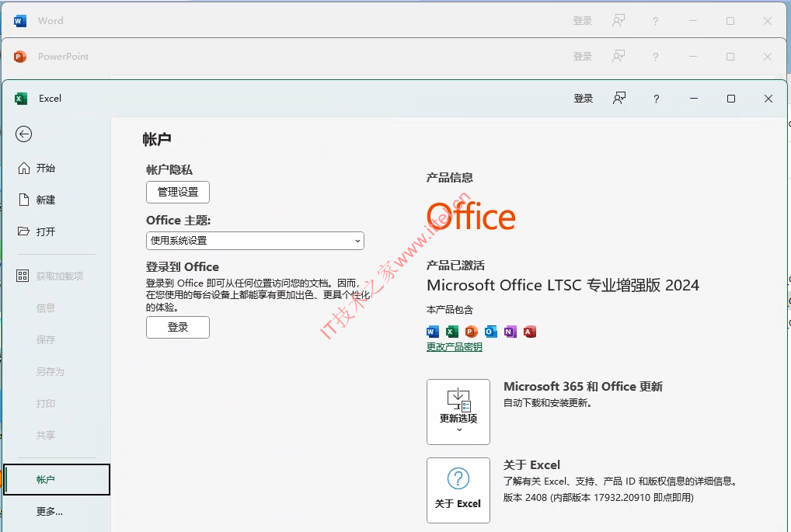
Task: Open help in the Word window title bar
Action: point(655,21)
